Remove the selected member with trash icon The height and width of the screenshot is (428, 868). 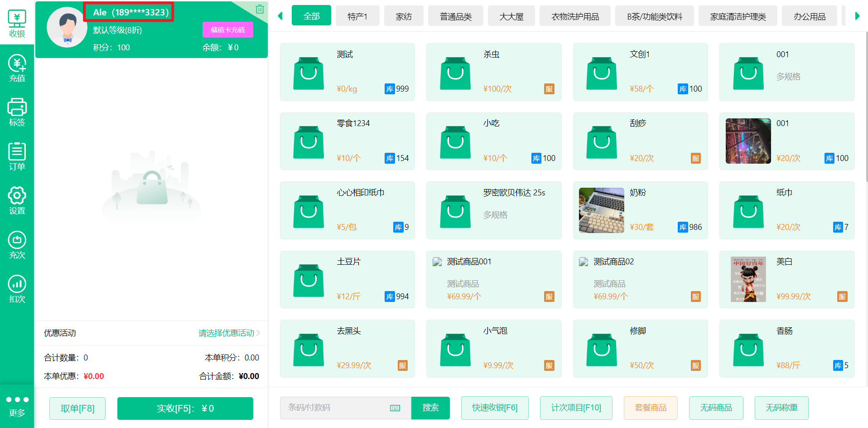[260, 9]
